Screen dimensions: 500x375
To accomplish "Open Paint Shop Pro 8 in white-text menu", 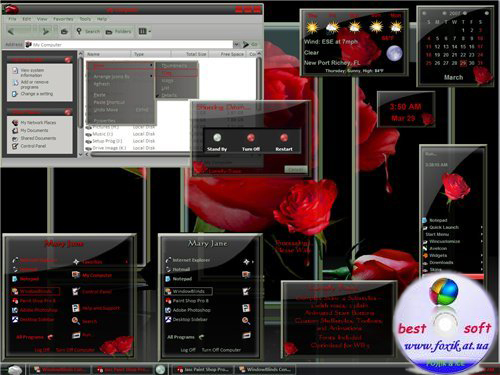I will click(x=187, y=301).
